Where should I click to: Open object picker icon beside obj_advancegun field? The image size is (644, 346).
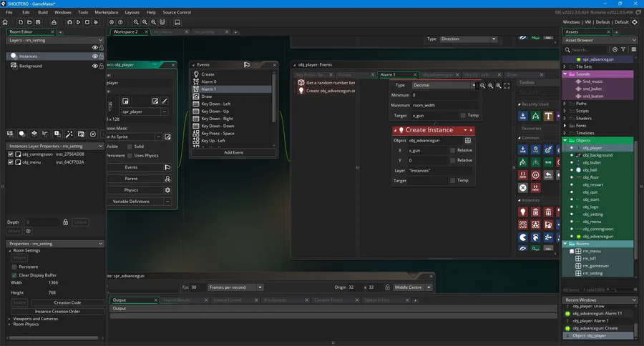point(468,140)
